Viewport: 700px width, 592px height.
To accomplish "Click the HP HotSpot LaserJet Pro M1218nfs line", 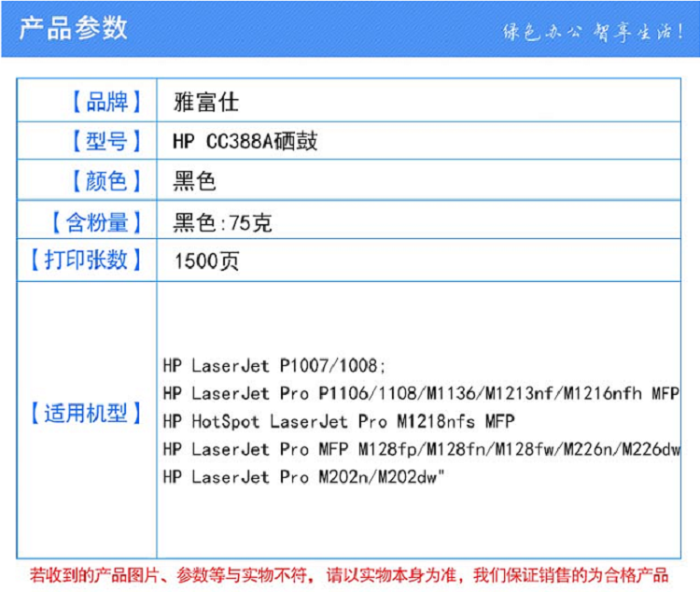I will [338, 421].
